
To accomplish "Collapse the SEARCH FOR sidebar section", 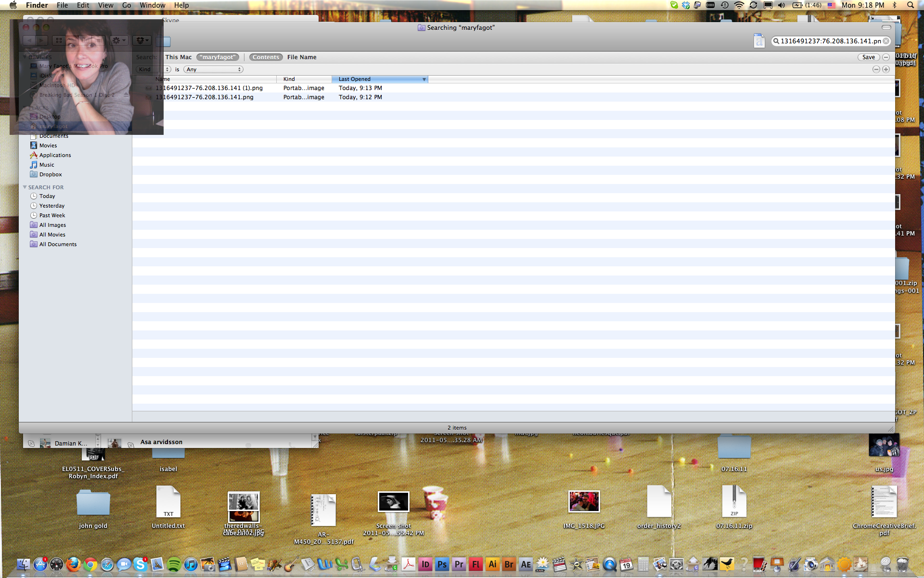I will [x=25, y=187].
